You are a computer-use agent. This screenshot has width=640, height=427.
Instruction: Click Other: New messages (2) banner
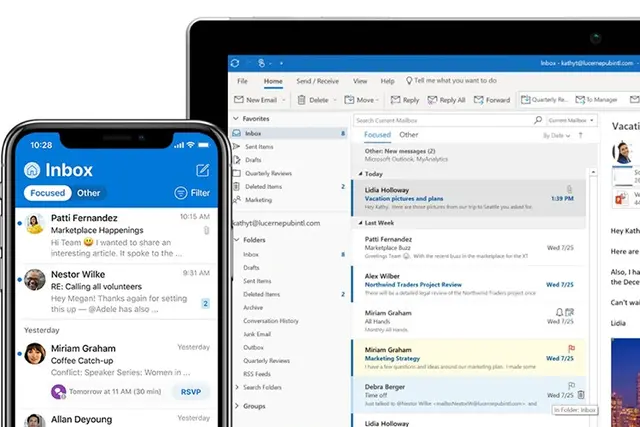pyautogui.click(x=469, y=155)
